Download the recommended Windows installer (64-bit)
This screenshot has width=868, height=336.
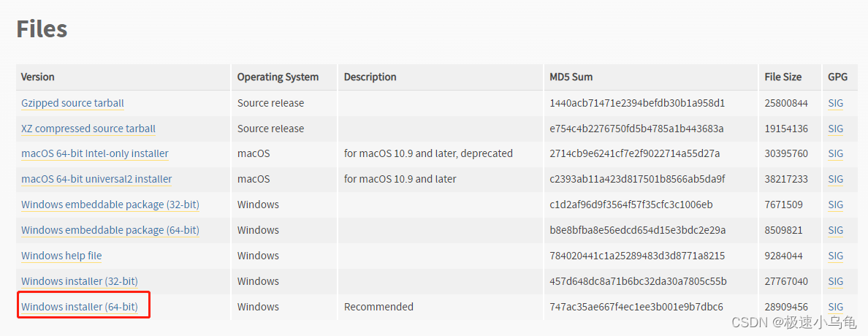79,307
